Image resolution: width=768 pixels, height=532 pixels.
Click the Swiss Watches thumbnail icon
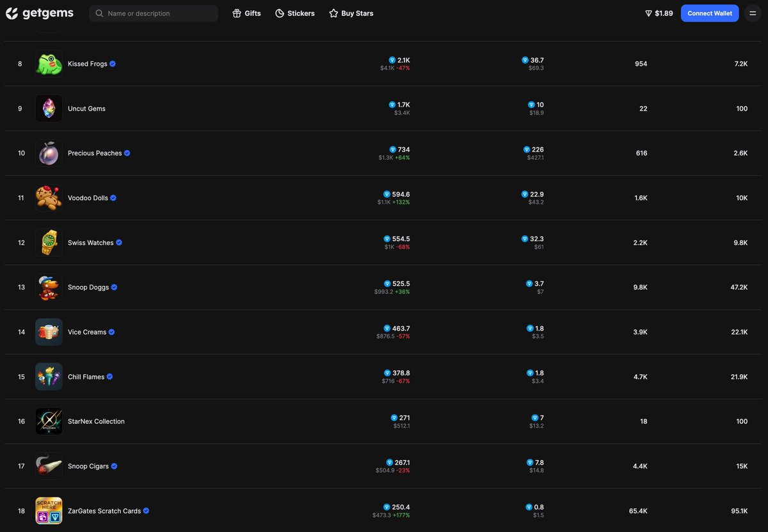49,243
